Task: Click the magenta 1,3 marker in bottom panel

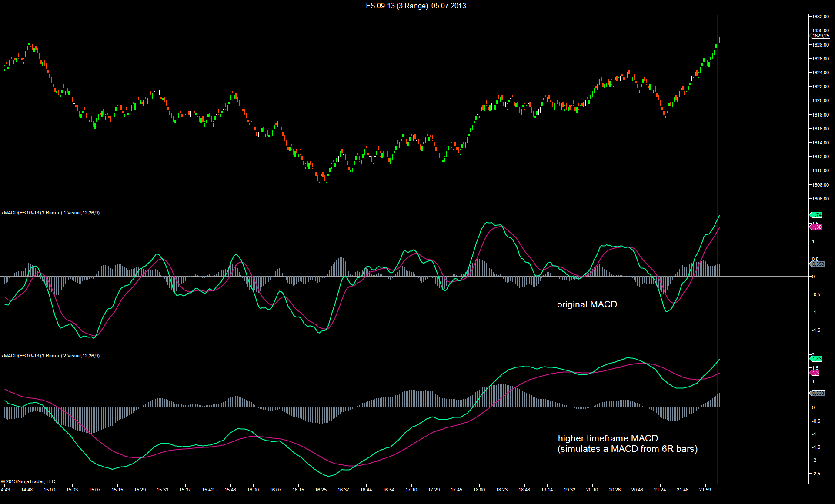Action: [x=815, y=373]
